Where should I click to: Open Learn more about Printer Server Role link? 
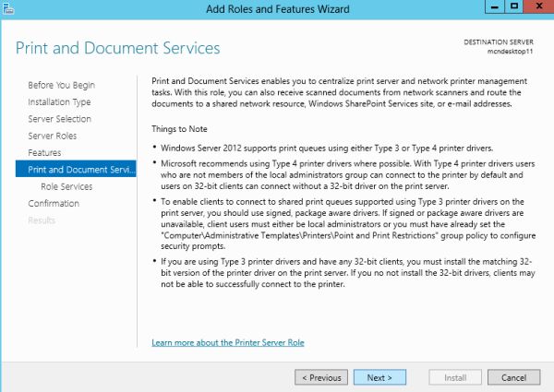click(228, 342)
